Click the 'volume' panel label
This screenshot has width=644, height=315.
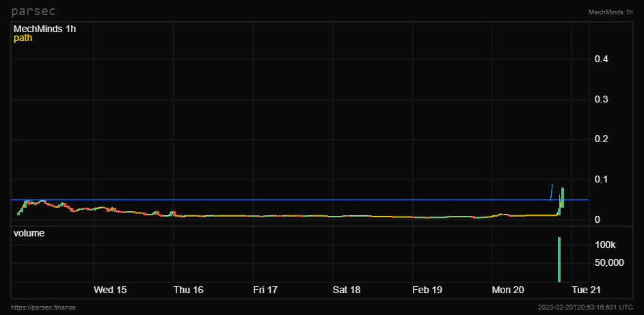29,233
